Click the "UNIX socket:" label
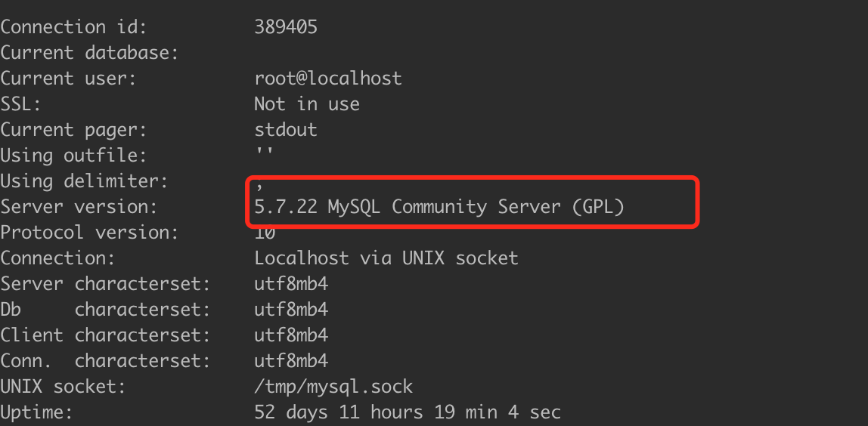 point(63,387)
